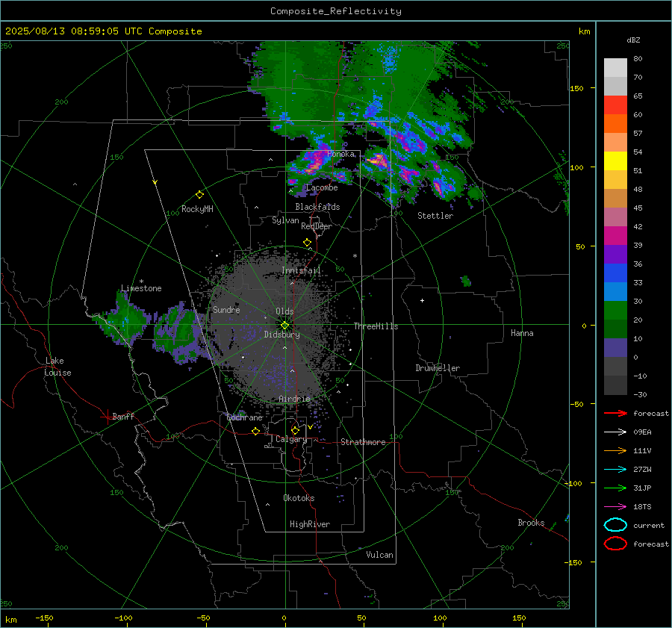Image resolution: width=672 pixels, height=628 pixels.
Task: Click the 65 dBZ red color swatch
Action: [x=615, y=105]
